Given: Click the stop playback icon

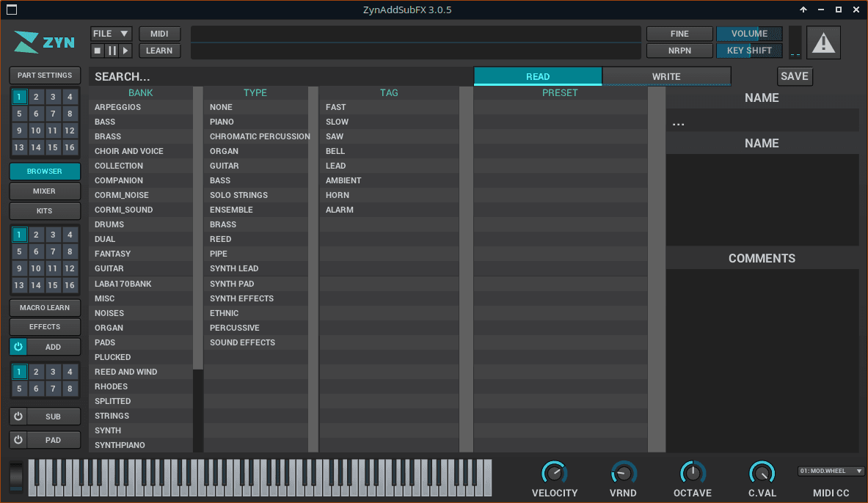Looking at the screenshot, I should 98,51.
